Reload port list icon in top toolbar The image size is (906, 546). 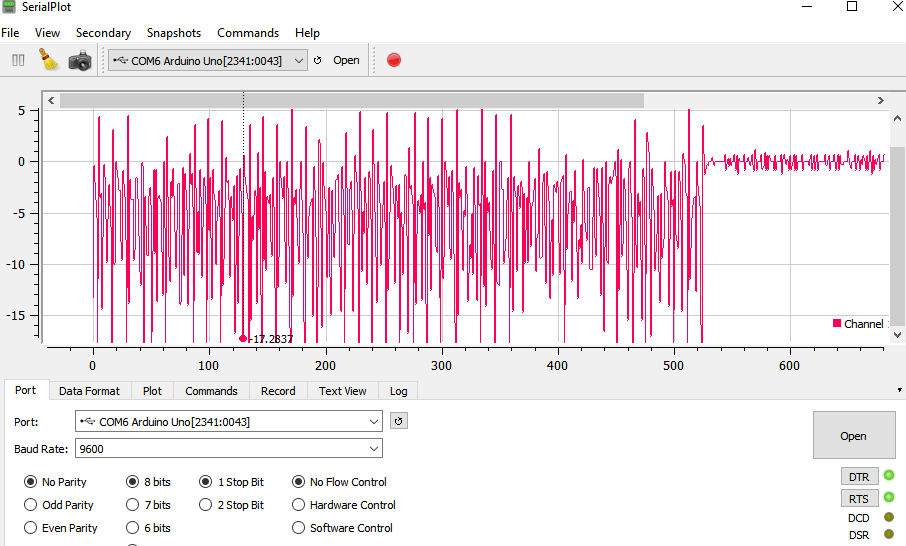point(317,60)
